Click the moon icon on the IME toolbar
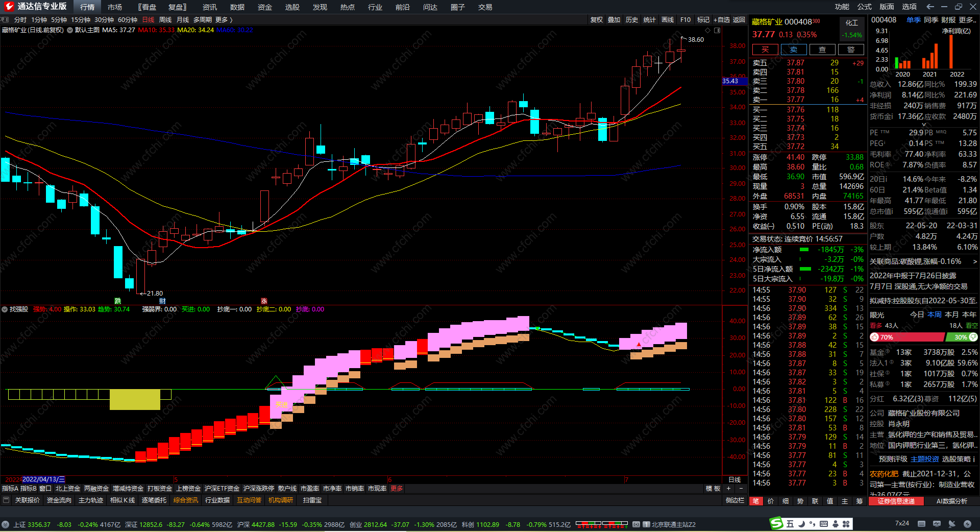Screen dimensions: 980x532 (801, 524)
